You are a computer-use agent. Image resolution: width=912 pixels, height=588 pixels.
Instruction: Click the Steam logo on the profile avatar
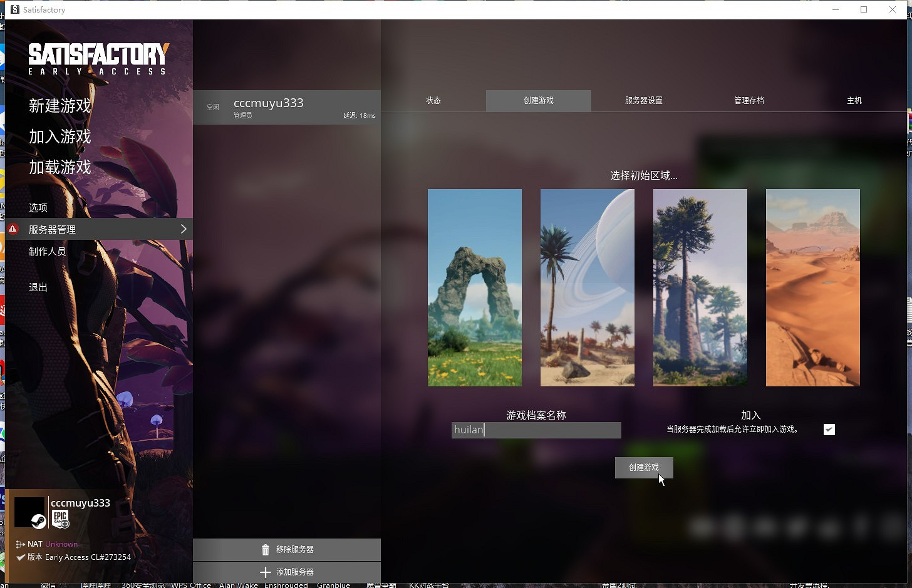38,521
